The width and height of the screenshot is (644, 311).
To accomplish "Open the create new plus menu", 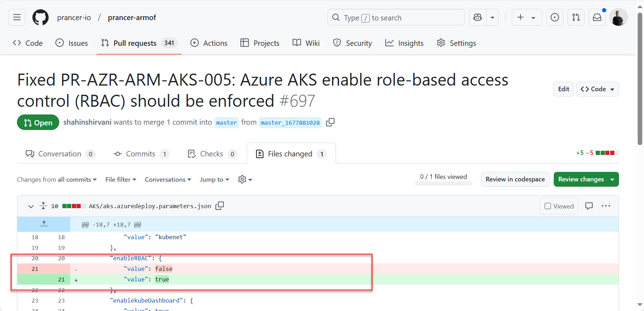I will pyautogui.click(x=527, y=17).
